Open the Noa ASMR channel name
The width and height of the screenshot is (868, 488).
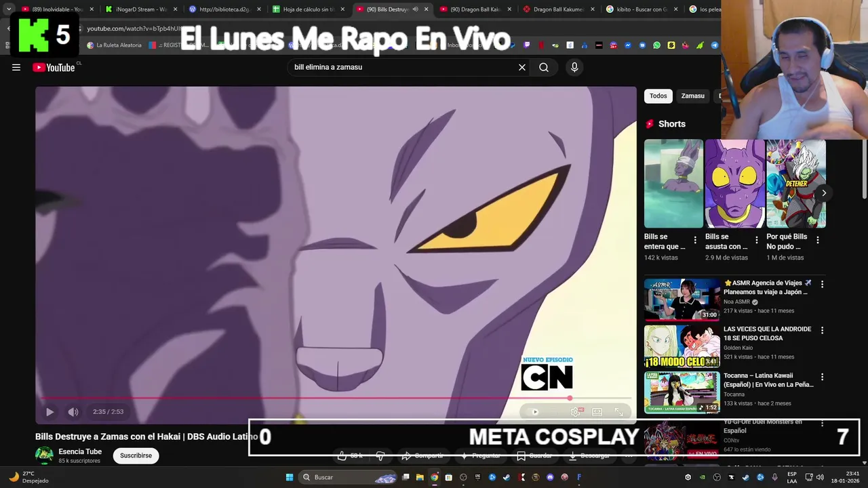(737, 302)
